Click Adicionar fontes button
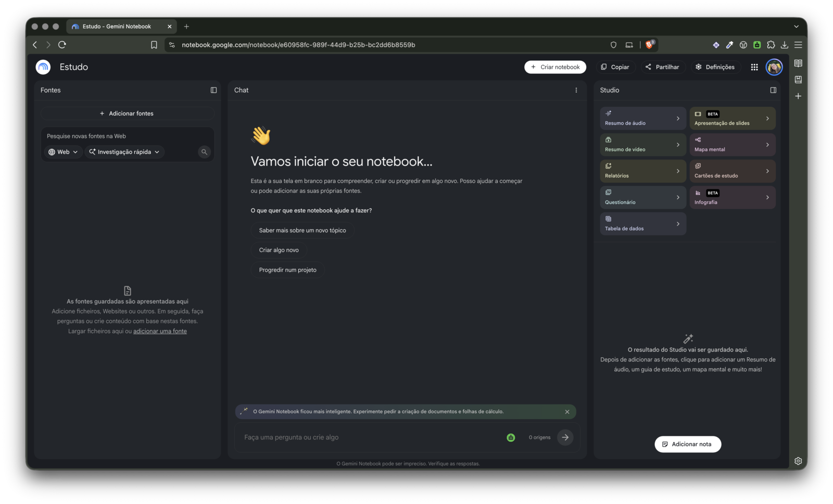 click(x=127, y=114)
